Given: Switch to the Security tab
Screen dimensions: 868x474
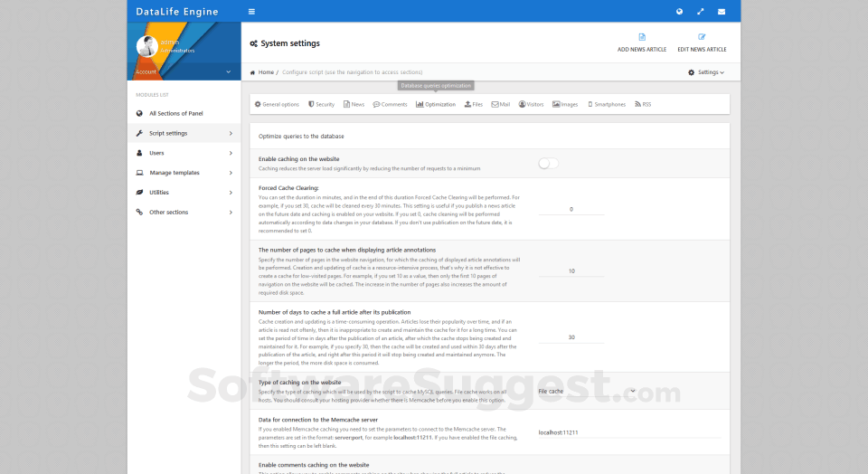Looking at the screenshot, I should point(321,104).
